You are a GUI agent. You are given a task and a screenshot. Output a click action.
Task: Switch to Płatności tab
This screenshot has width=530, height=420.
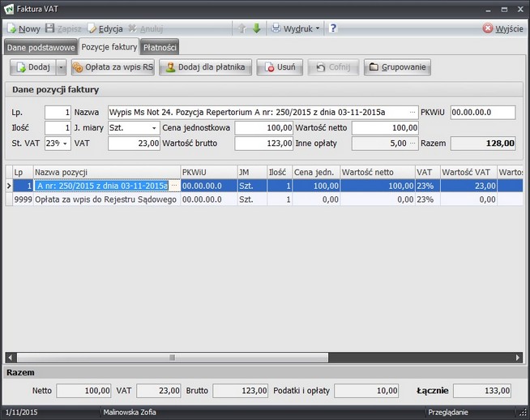click(x=160, y=47)
